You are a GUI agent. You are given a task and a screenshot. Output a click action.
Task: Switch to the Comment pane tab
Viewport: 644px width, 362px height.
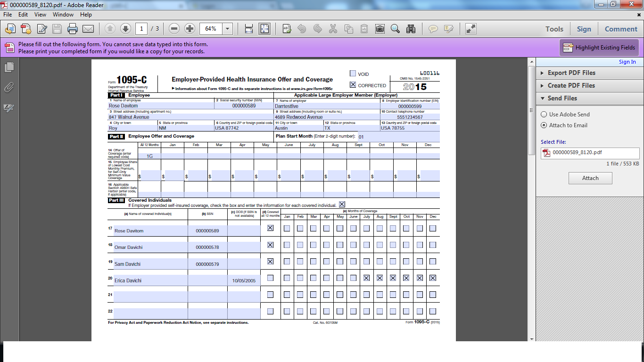click(621, 29)
